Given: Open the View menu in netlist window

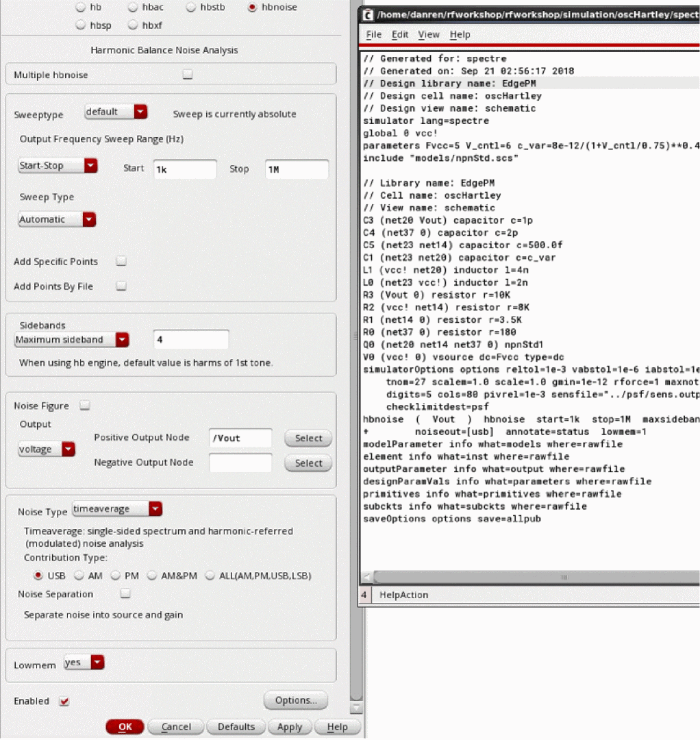Looking at the screenshot, I should click(429, 34).
